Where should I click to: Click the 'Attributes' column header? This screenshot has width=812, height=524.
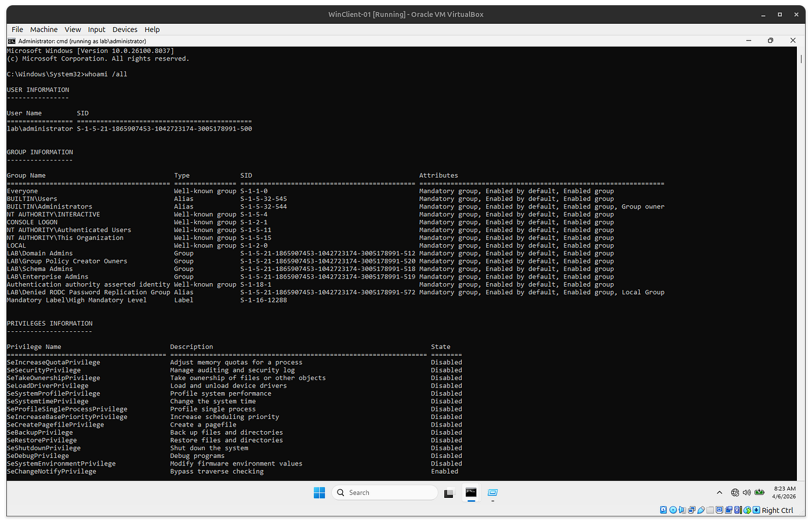438,176
